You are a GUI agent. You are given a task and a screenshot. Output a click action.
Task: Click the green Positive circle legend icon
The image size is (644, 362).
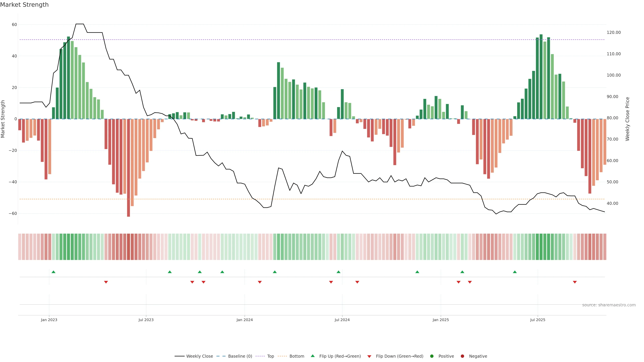432,356
